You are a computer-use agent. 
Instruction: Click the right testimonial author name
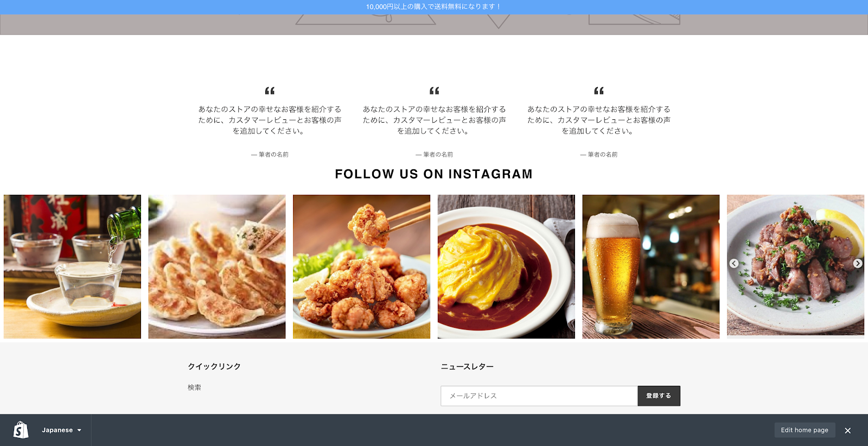coord(599,155)
